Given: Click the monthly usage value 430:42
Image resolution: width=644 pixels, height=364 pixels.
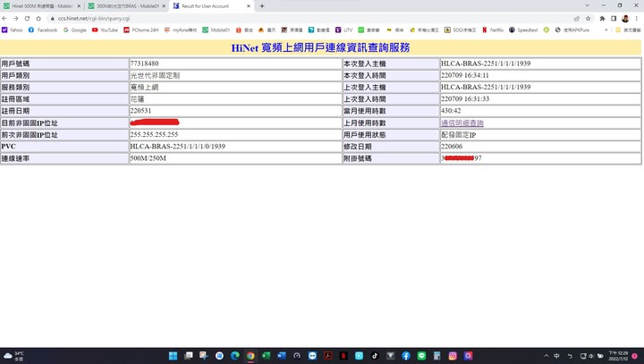Looking at the screenshot, I should pos(451,111).
